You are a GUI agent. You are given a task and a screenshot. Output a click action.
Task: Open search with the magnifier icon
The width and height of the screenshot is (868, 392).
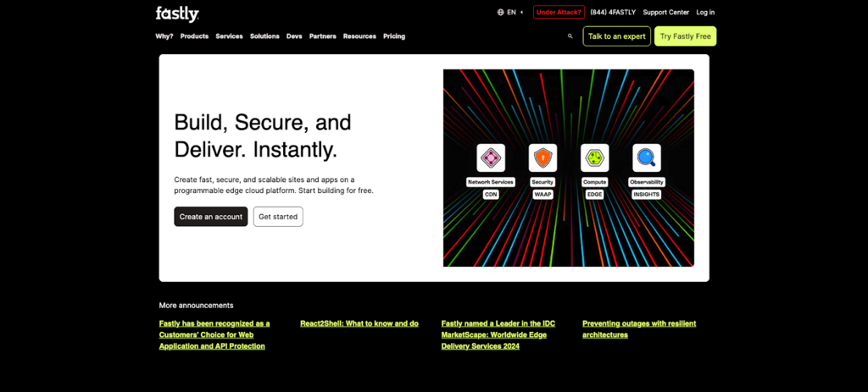click(x=570, y=36)
